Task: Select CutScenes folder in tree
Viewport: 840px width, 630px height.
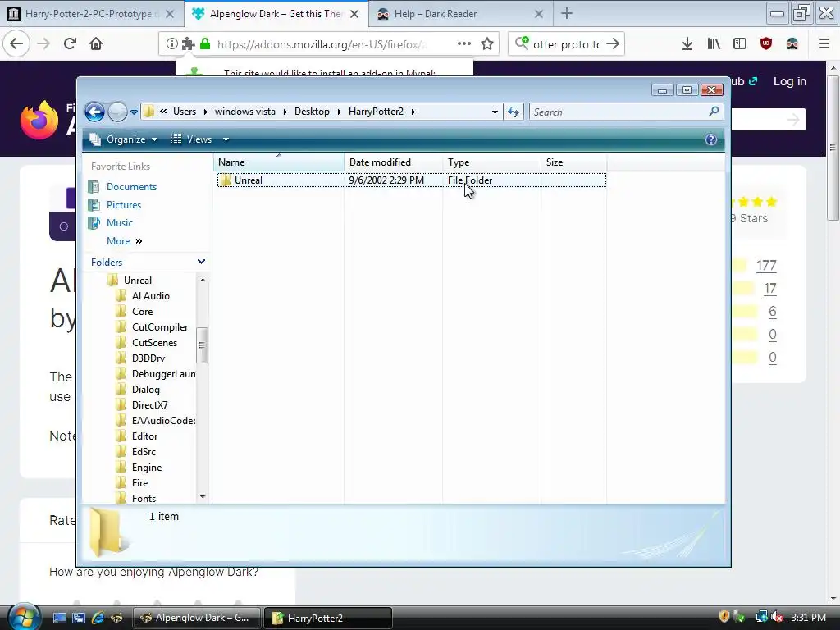Action: click(154, 342)
